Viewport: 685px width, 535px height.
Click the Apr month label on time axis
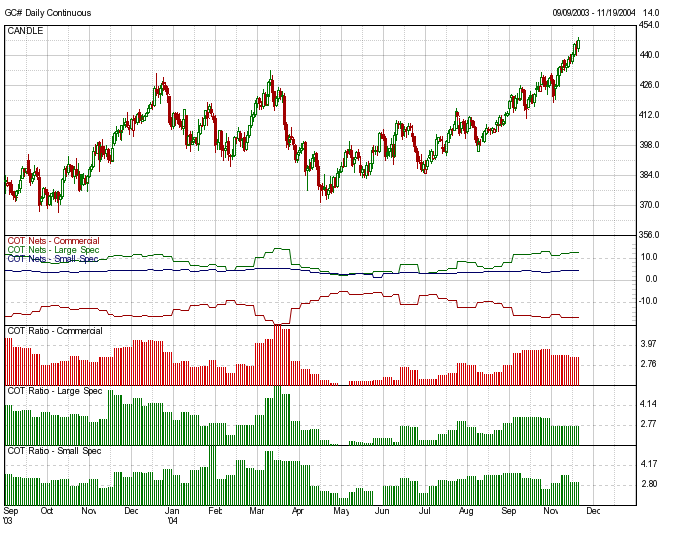click(x=298, y=510)
